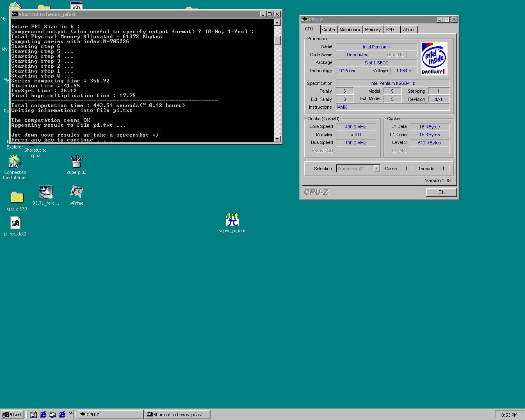Click Final huge multiplication time line

click(73, 96)
